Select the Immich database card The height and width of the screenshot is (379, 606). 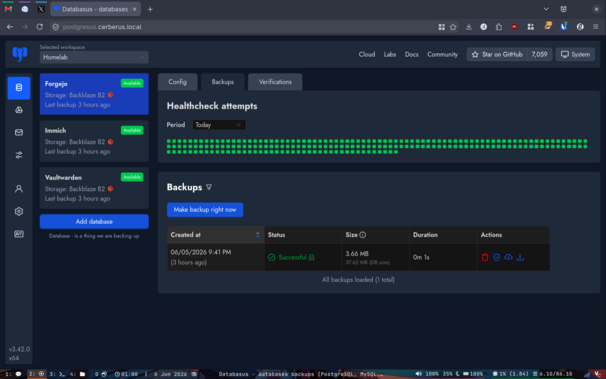pyautogui.click(x=94, y=141)
